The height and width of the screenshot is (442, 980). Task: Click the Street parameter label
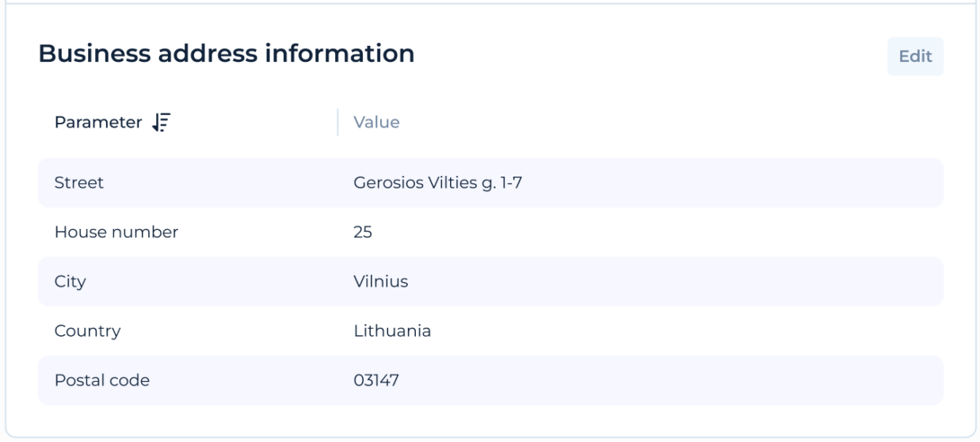79,183
